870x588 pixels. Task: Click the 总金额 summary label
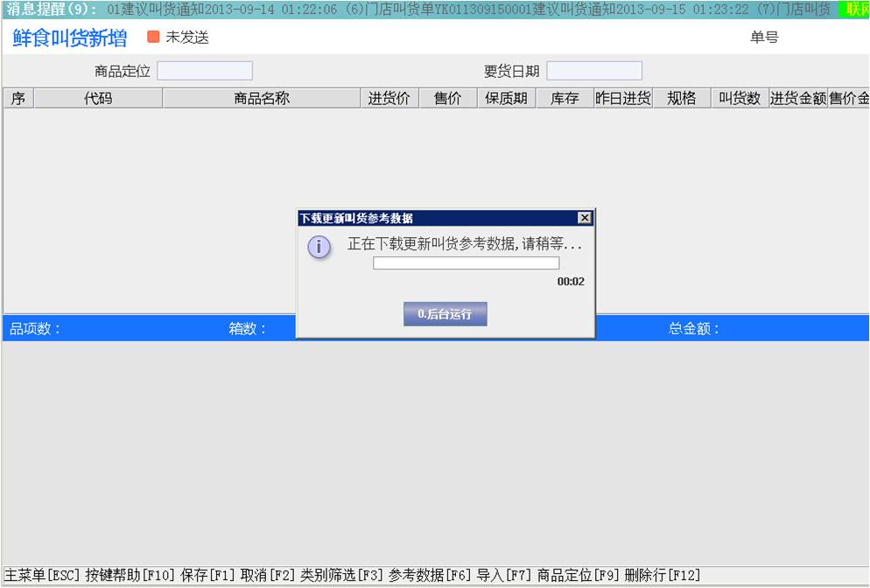pyautogui.click(x=693, y=328)
